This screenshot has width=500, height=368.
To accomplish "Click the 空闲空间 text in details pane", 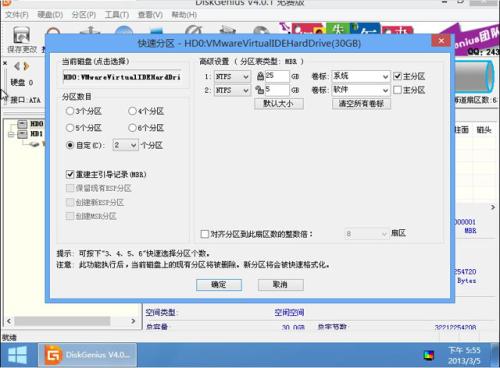I will [289, 313].
